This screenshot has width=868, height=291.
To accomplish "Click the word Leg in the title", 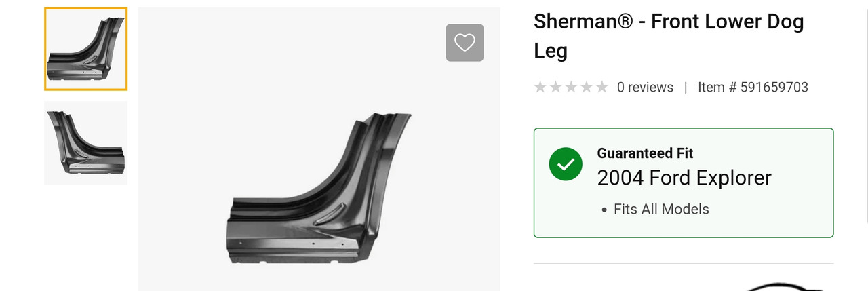I will 551,51.
